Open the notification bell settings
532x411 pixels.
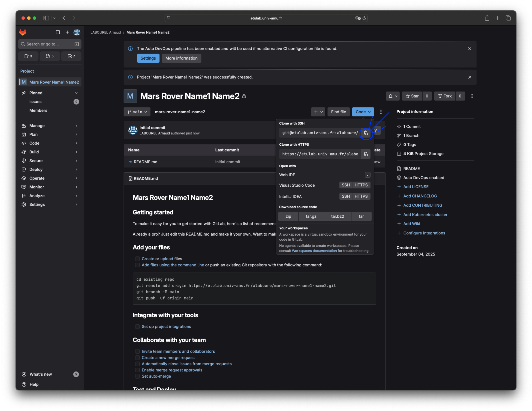tap(392, 96)
